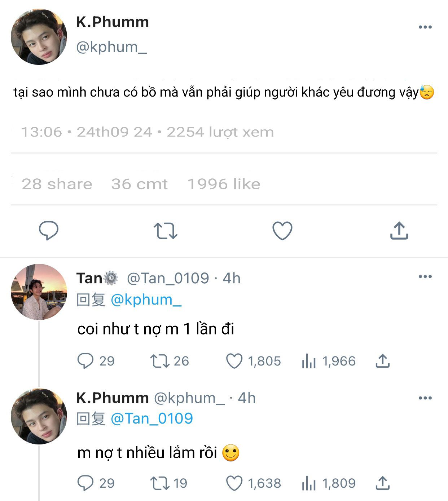This screenshot has height=501, width=448.
Task: Like the main tweet with heart icon
Action: click(282, 231)
